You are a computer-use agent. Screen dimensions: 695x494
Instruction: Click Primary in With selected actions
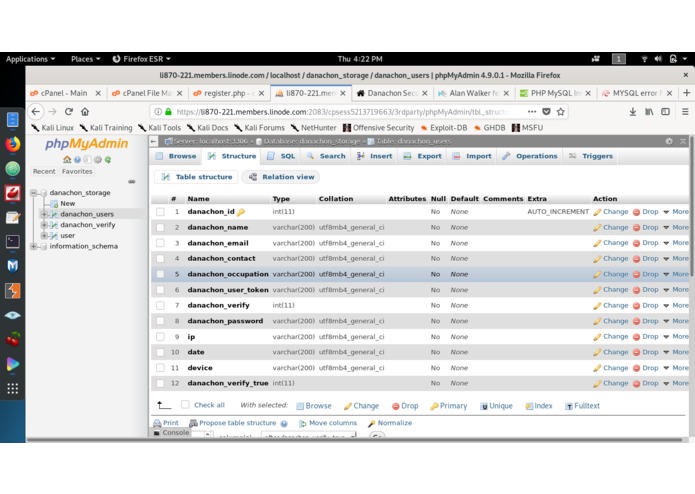(449, 406)
